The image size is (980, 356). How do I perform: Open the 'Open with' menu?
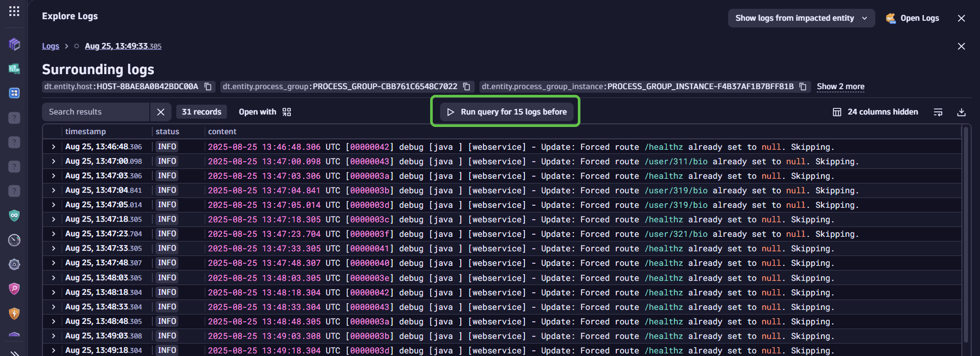(265, 112)
